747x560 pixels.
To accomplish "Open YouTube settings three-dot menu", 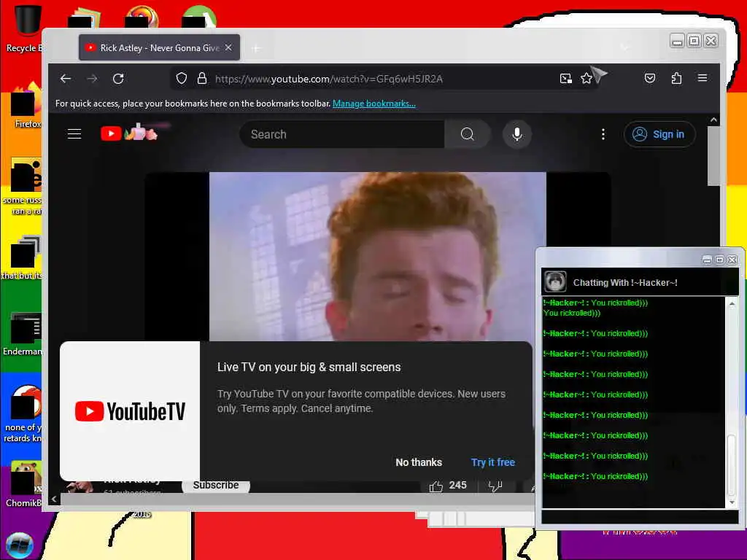I will pyautogui.click(x=603, y=134).
